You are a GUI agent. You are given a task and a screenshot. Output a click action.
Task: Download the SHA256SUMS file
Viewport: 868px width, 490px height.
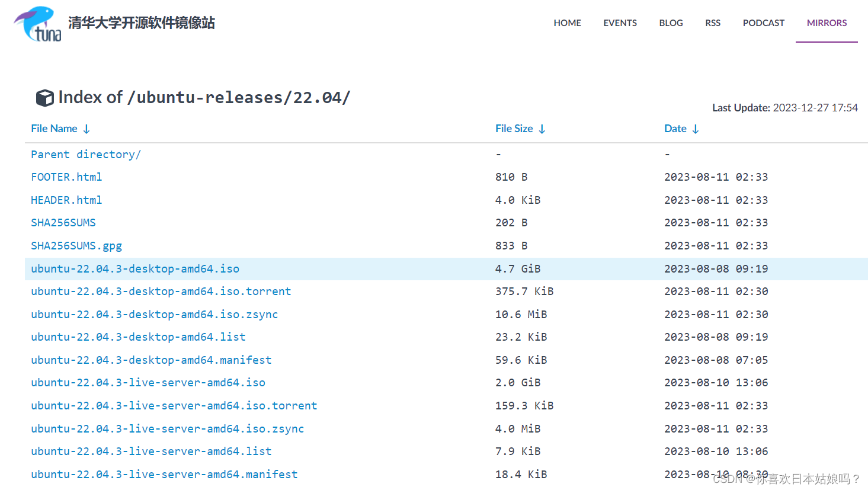click(63, 223)
